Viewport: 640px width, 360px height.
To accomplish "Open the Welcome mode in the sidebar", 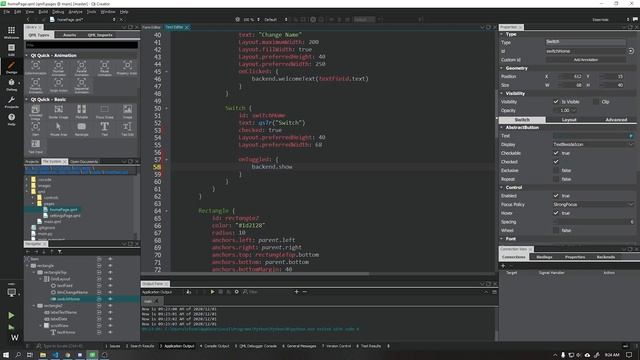I will pyautogui.click(x=11, y=32).
